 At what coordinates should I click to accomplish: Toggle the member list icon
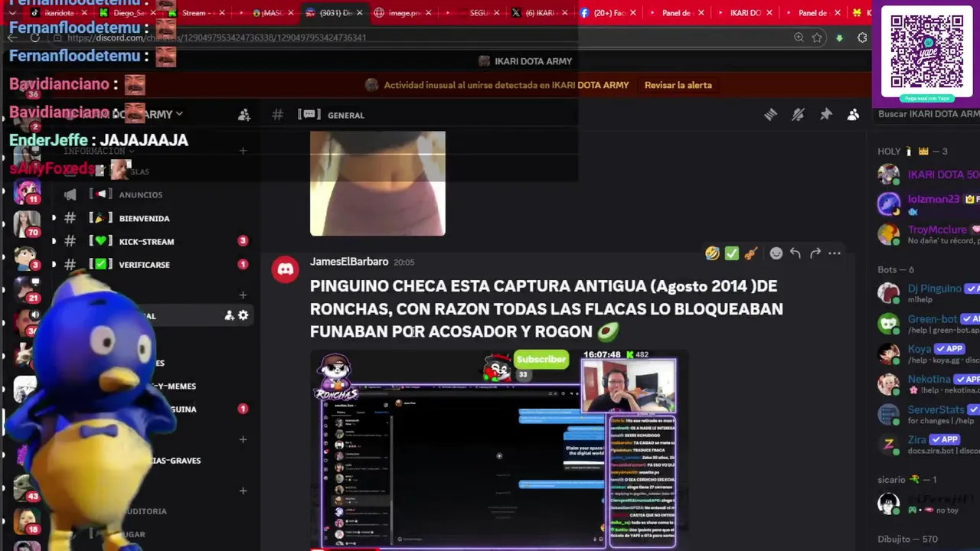click(x=853, y=115)
